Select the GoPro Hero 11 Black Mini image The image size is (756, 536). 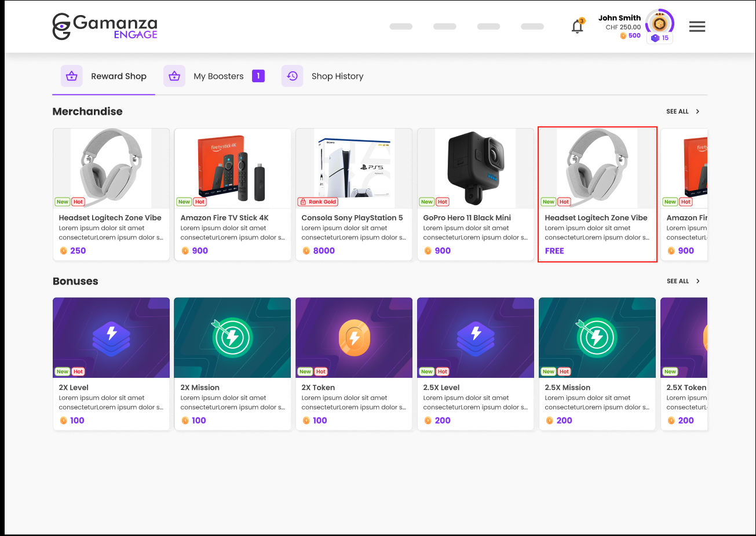(x=475, y=168)
